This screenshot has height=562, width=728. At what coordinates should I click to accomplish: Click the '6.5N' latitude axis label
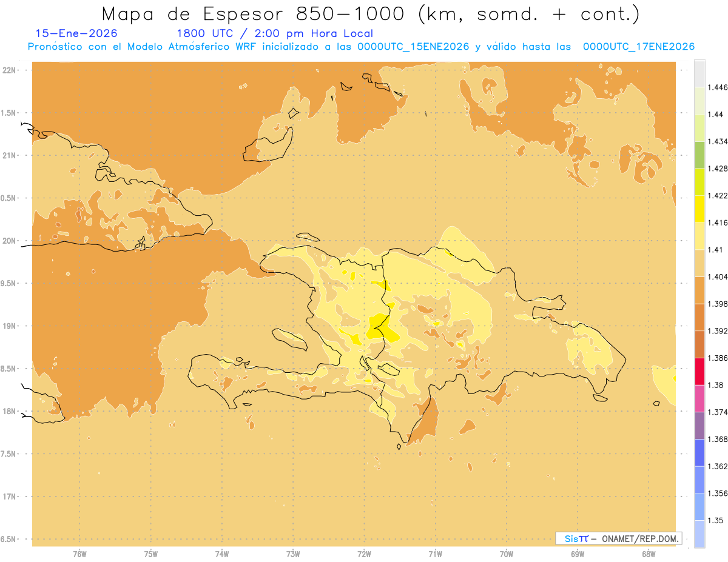[x=9, y=539]
